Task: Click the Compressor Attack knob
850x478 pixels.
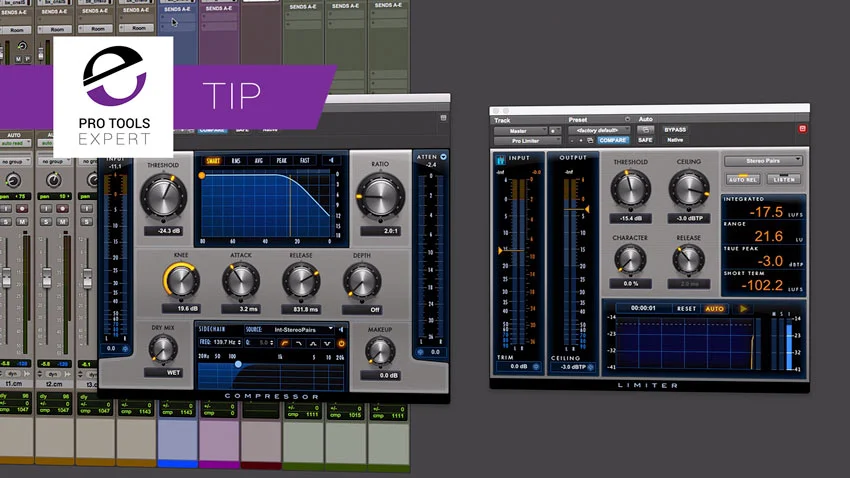Action: coord(241,280)
